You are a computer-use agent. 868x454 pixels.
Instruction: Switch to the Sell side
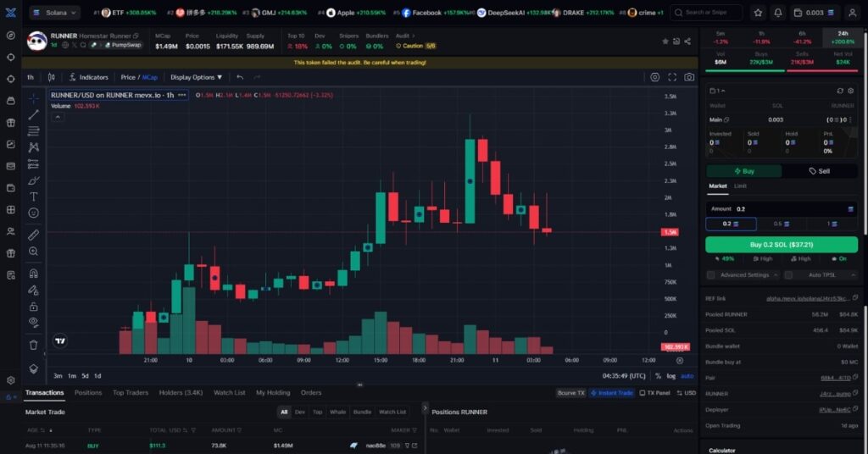820,171
